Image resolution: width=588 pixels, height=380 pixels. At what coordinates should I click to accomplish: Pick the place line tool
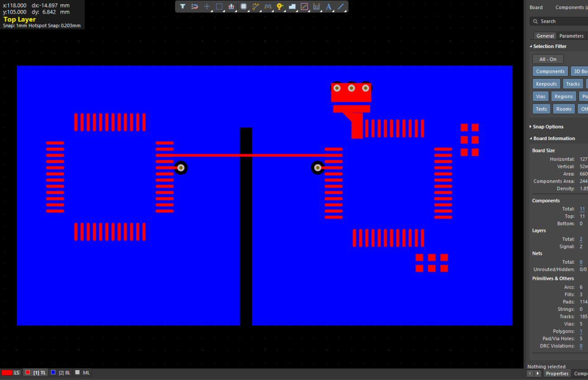[x=341, y=6]
